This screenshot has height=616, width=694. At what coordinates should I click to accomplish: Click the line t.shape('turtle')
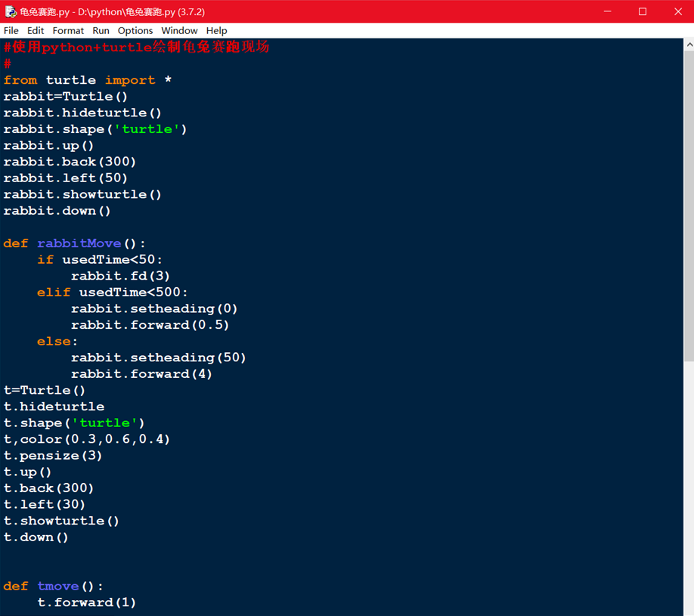click(74, 423)
